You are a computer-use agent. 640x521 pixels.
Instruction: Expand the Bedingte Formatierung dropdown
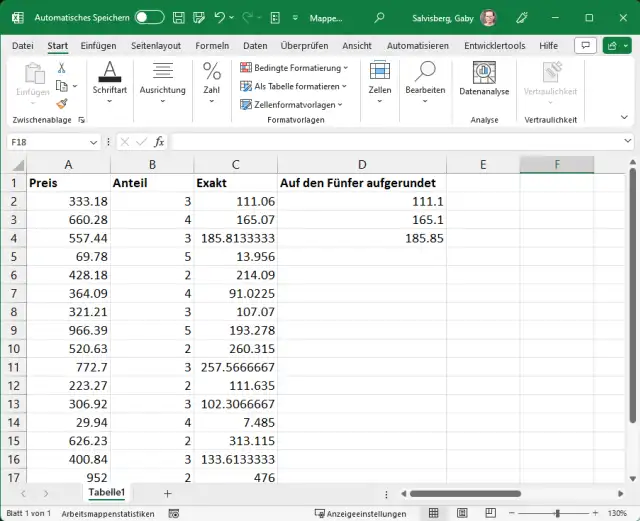coord(294,68)
